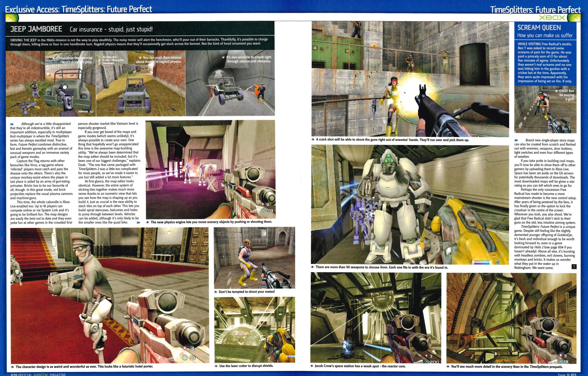The image size is (588, 376).
Task: Click the '070 OFFICIAL XBOX MAGAZINE' page footer
Action: (x=38, y=374)
